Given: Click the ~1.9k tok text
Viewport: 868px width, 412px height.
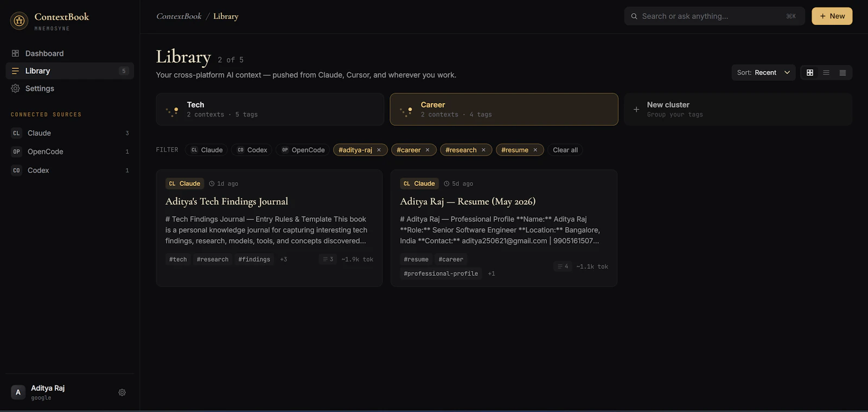Looking at the screenshot, I should [x=358, y=260].
